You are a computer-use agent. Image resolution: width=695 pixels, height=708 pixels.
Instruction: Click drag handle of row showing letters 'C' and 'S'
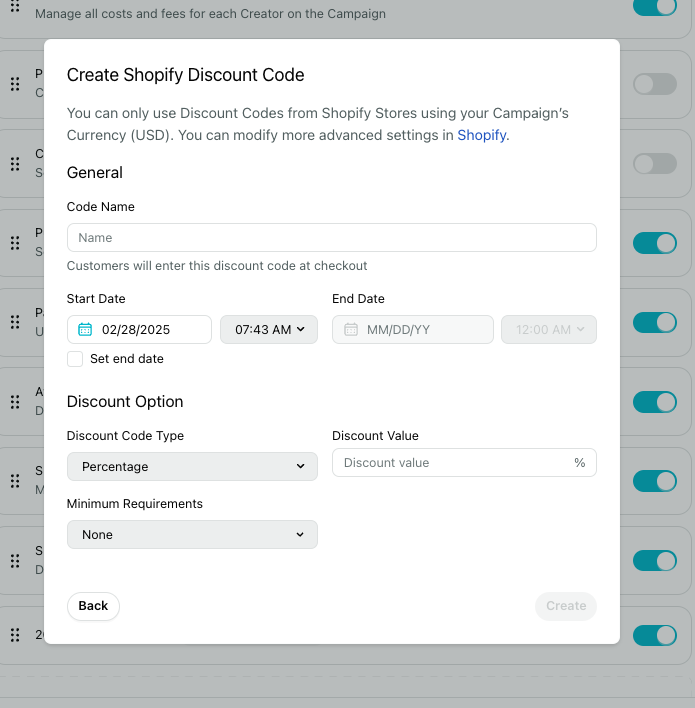click(15, 163)
